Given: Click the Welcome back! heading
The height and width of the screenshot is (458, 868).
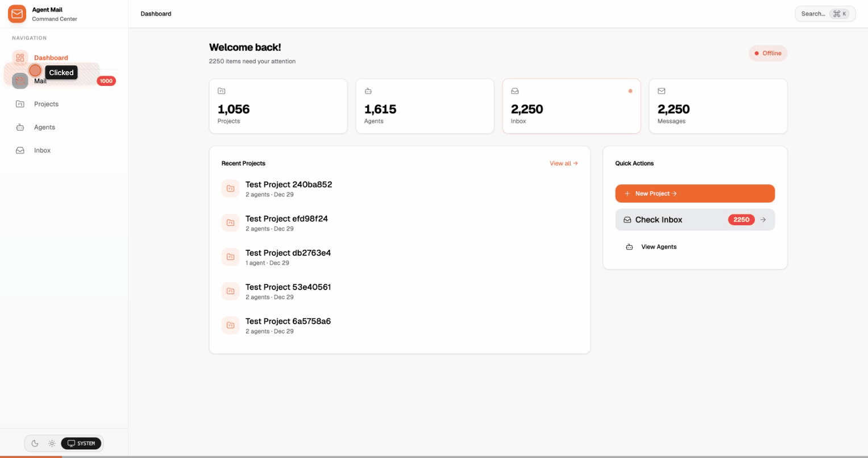Looking at the screenshot, I should (x=245, y=47).
